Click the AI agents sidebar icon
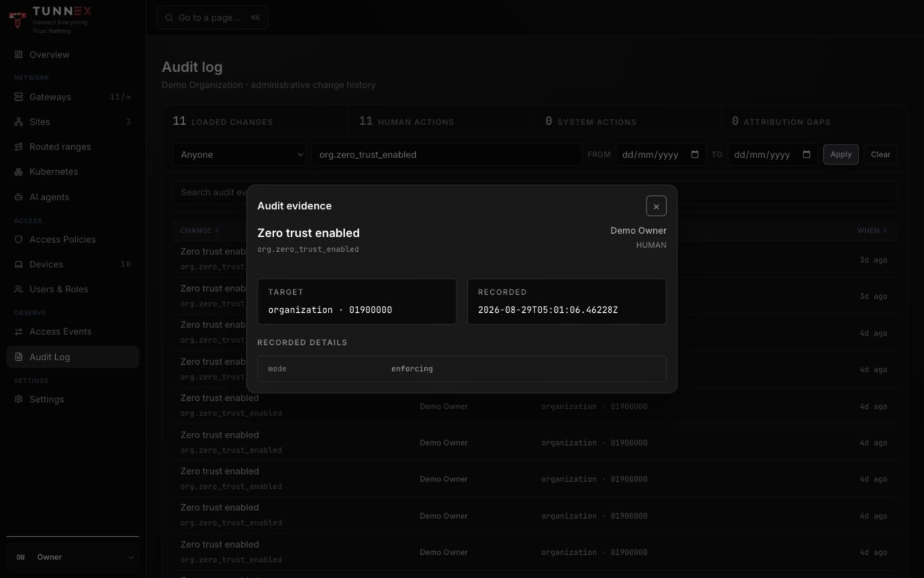 click(19, 197)
